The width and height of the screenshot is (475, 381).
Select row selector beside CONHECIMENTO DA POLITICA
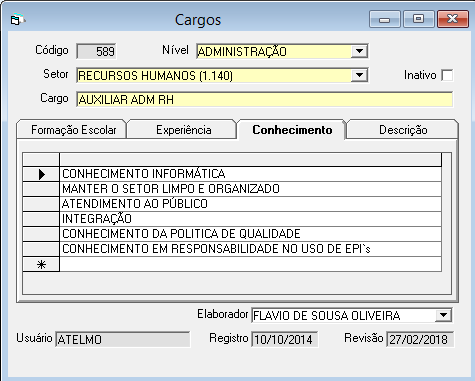(x=41, y=234)
